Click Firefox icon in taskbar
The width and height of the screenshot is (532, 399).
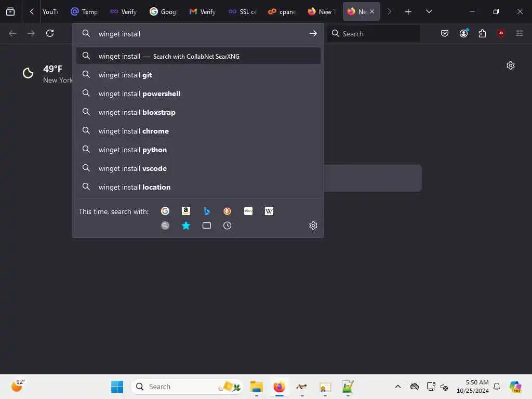click(x=279, y=387)
